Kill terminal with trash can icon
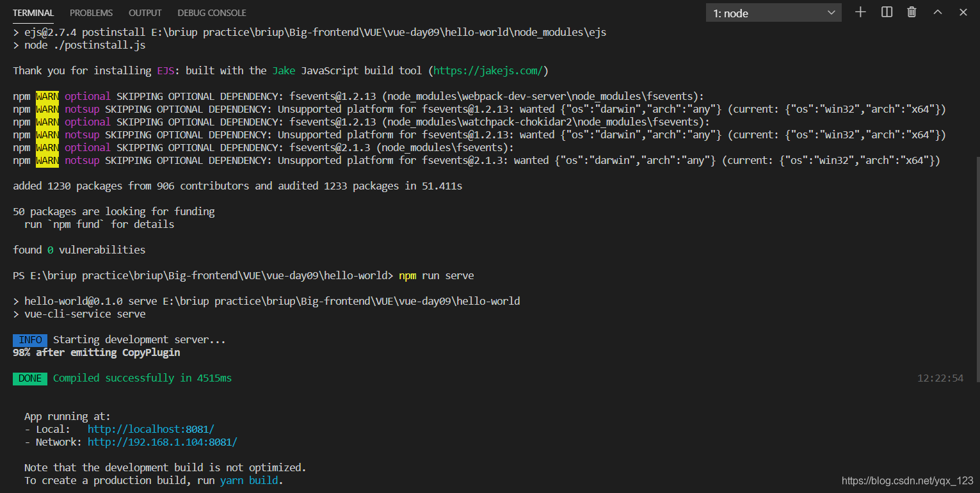 [912, 12]
